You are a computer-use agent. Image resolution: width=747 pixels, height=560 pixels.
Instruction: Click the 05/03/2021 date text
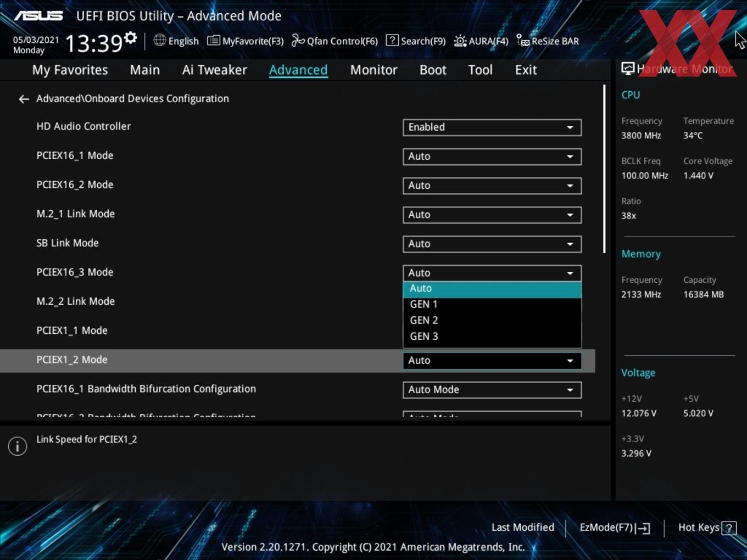point(36,40)
